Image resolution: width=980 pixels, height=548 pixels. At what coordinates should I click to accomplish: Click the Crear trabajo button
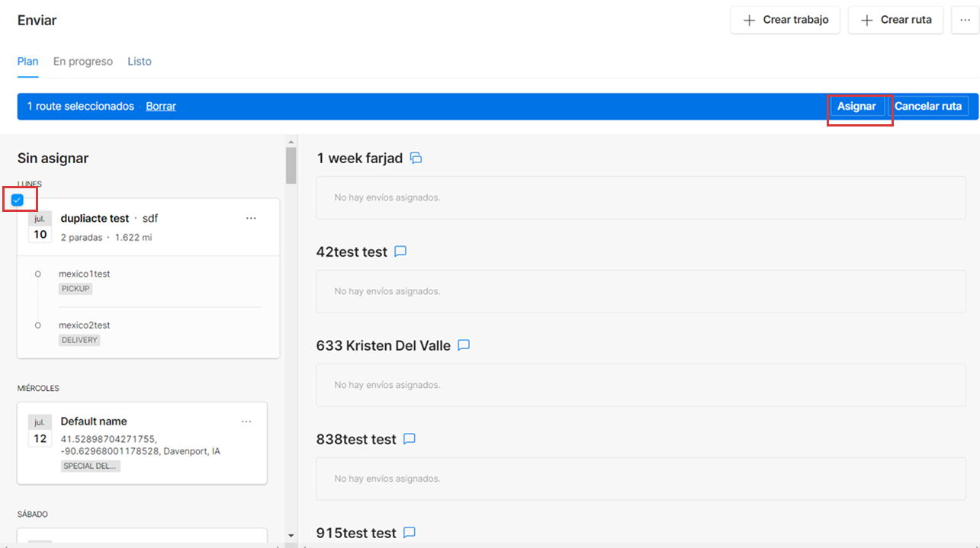(x=786, y=21)
